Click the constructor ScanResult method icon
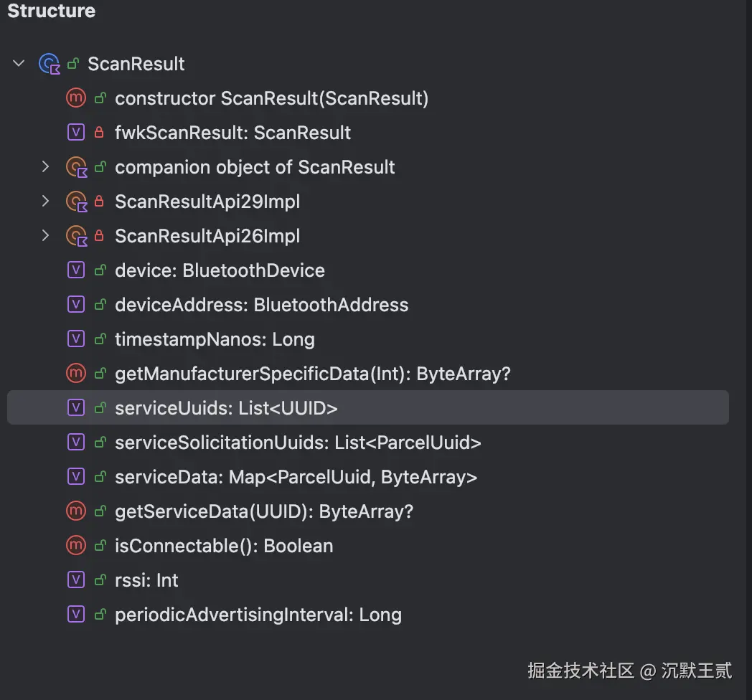Image resolution: width=752 pixels, height=700 pixels. pyautogui.click(x=76, y=98)
